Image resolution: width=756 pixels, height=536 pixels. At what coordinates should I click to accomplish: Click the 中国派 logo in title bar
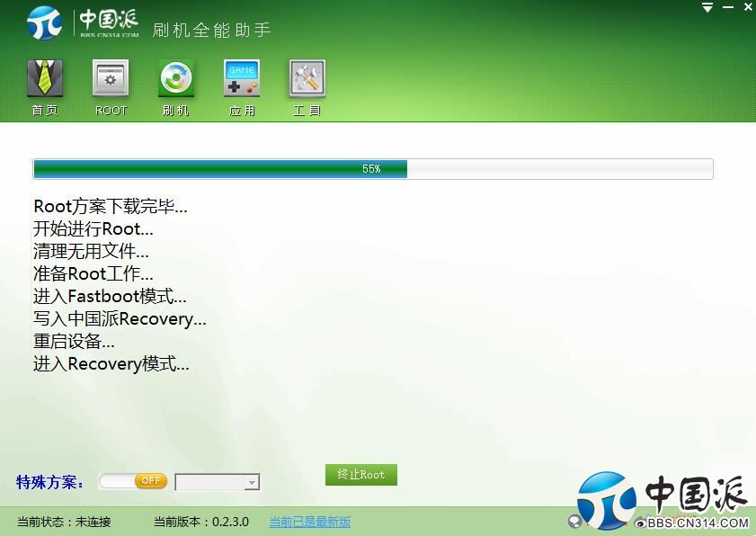coord(83,22)
